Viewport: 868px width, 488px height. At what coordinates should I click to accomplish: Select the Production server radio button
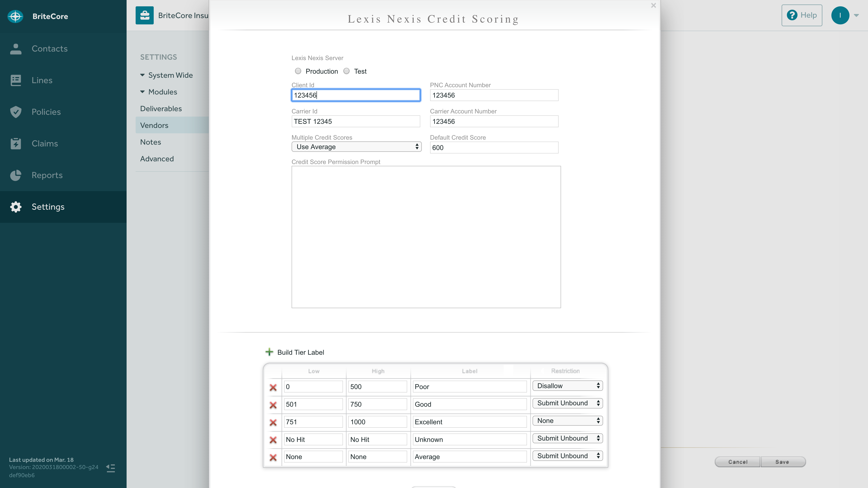tap(298, 71)
